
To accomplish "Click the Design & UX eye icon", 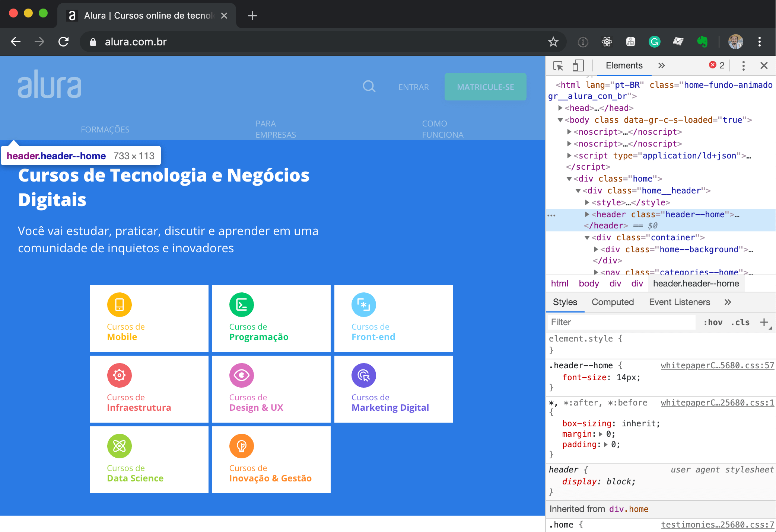I will point(242,375).
